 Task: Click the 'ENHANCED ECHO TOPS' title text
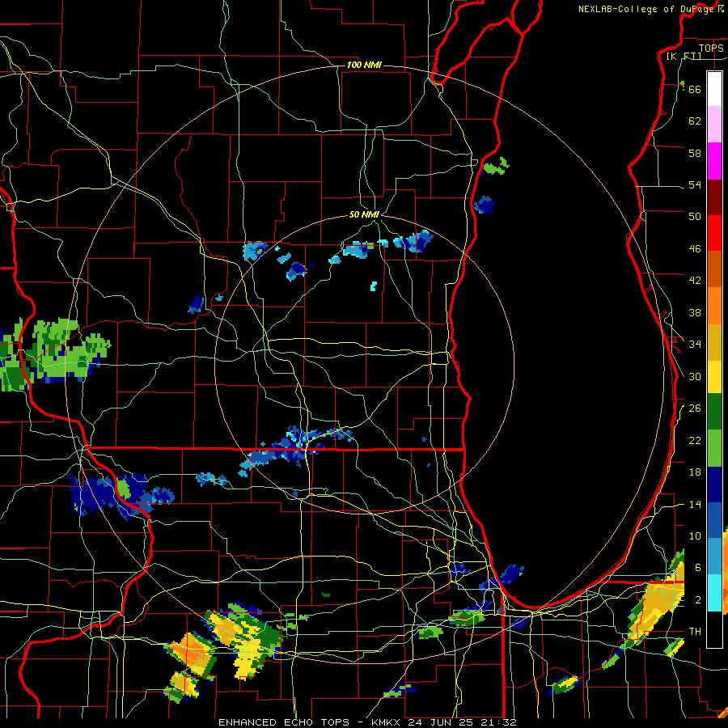[x=284, y=722]
